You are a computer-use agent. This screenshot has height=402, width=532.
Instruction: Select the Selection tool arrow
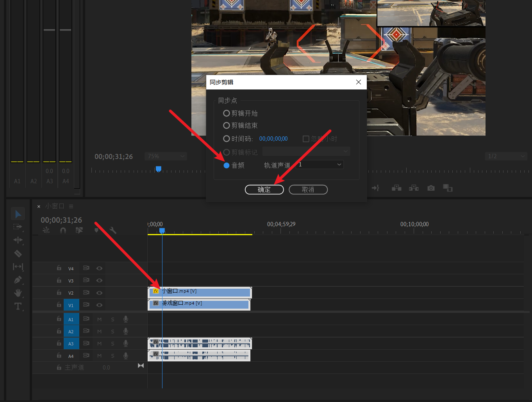(18, 214)
